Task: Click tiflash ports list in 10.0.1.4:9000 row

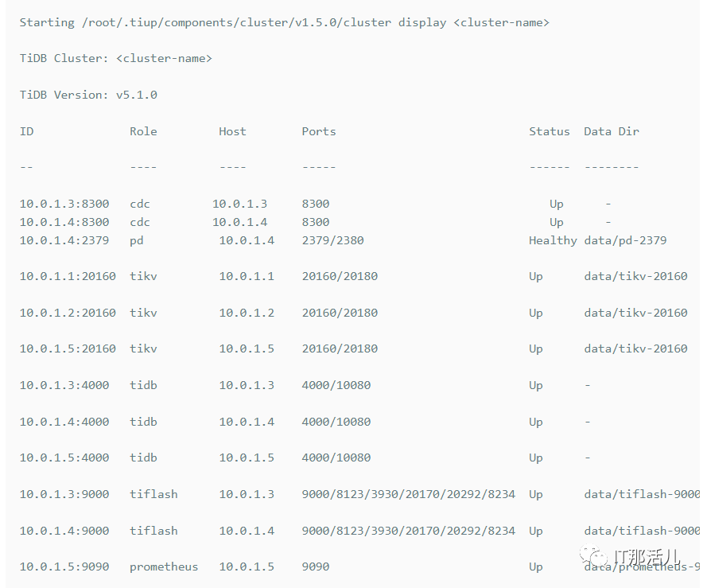Action: pyautogui.click(x=409, y=531)
